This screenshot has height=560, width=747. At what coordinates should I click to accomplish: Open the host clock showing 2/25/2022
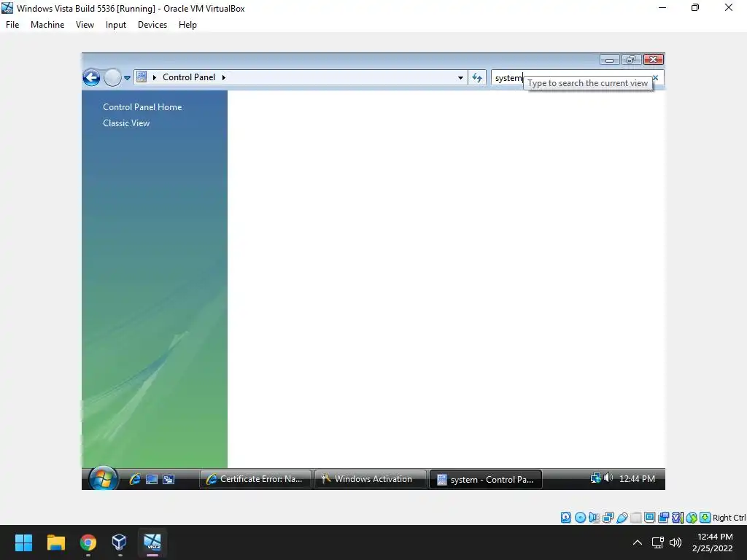(x=712, y=542)
